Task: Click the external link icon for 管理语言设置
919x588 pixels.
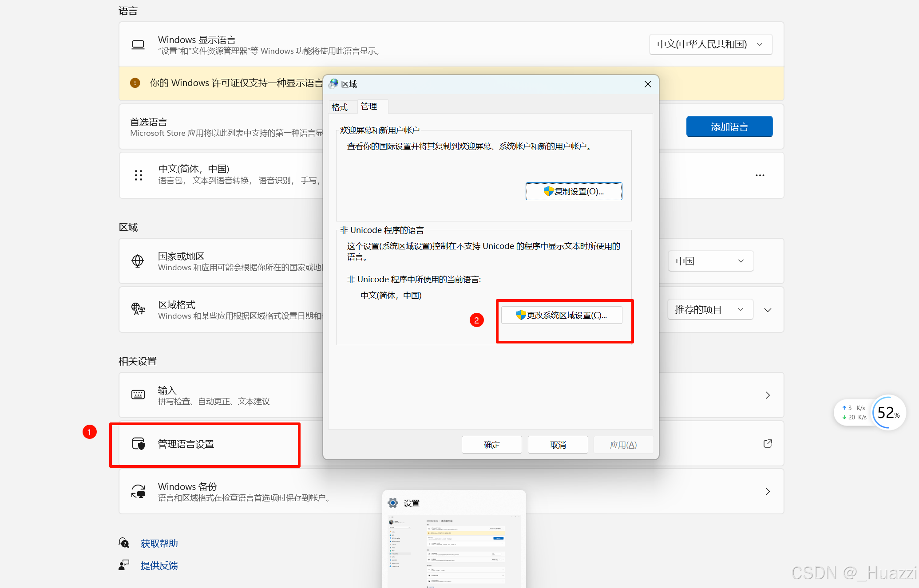Action: click(x=768, y=444)
